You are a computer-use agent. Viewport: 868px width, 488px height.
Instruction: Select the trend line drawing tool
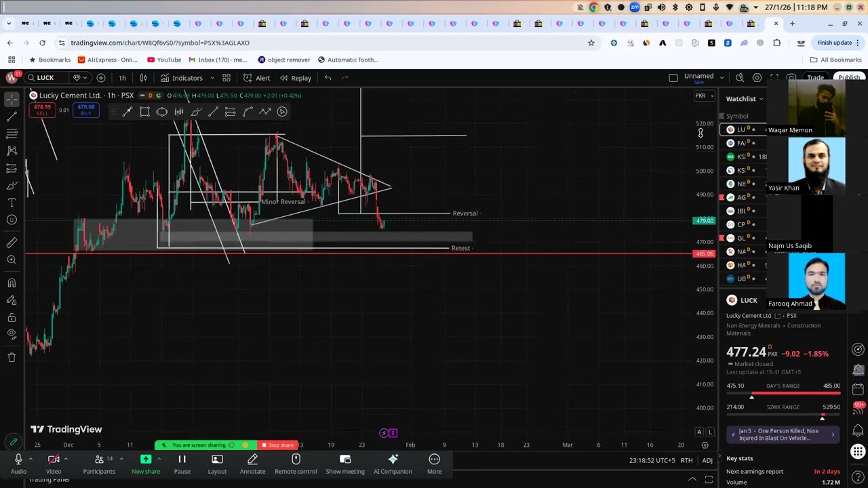tap(12, 117)
